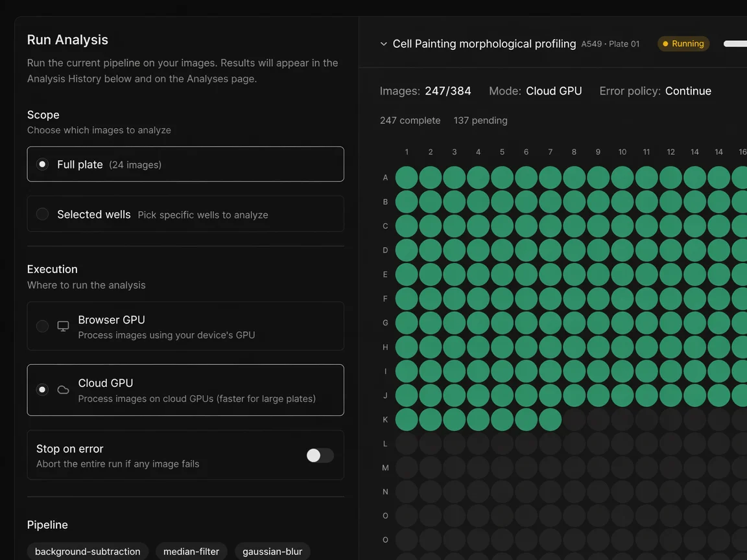747x560 pixels.
Task: Collapse the Cell Painting morphological profiling run
Action: click(383, 44)
